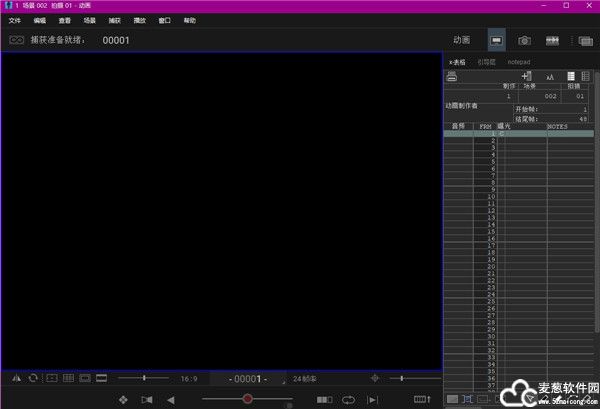Click the video camera capture icon
The height and width of the screenshot is (409, 600).
[x=147, y=399]
